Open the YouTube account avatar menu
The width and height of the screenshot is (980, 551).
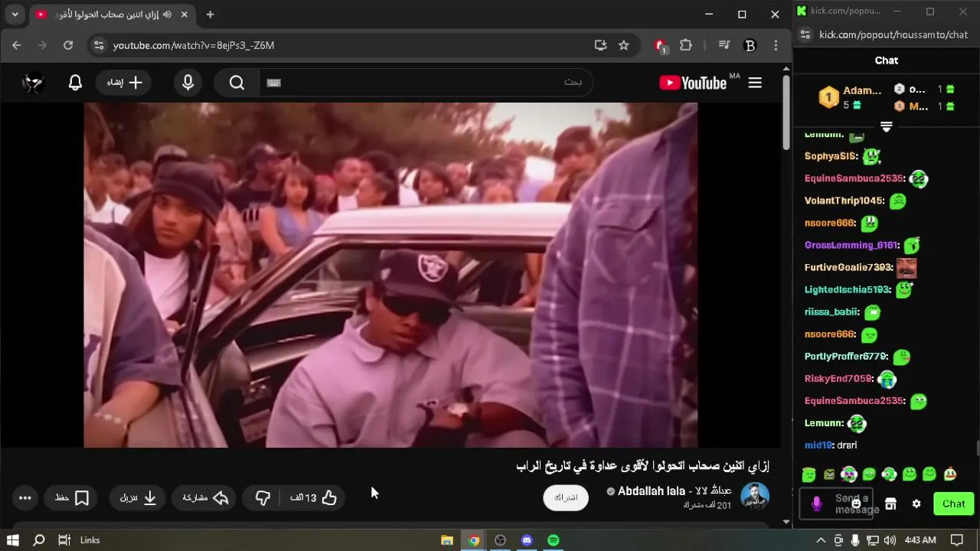click(x=34, y=83)
